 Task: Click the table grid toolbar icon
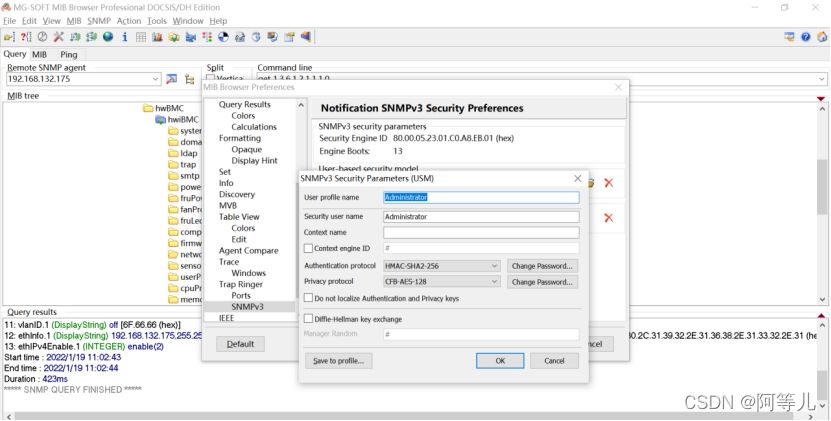141,37
